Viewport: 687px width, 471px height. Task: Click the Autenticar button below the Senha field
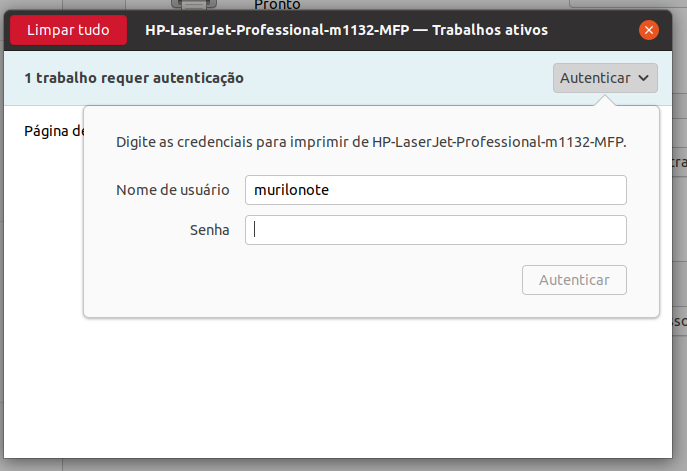pyautogui.click(x=574, y=280)
